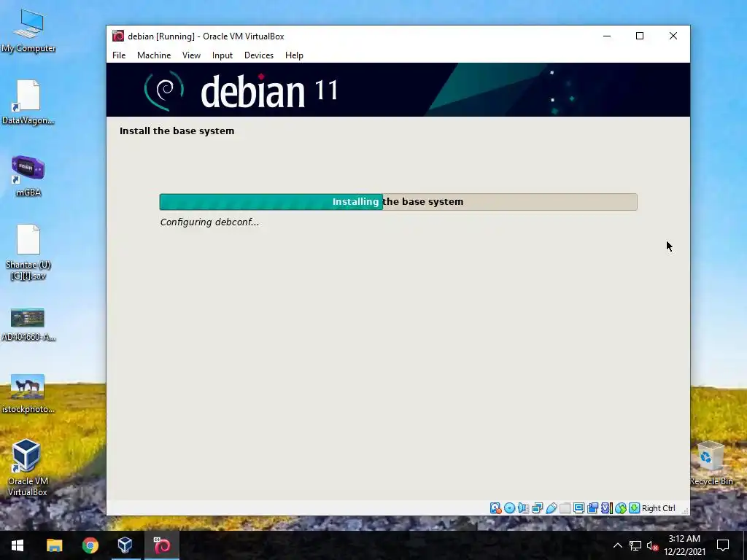747x560 pixels.
Task: Open the Devices menu
Action: [x=259, y=55]
